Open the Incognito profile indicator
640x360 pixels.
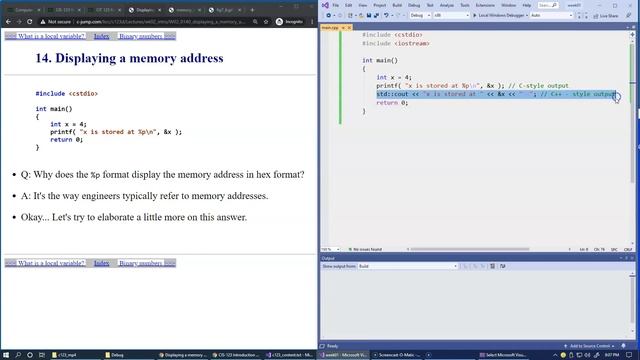click(x=289, y=22)
